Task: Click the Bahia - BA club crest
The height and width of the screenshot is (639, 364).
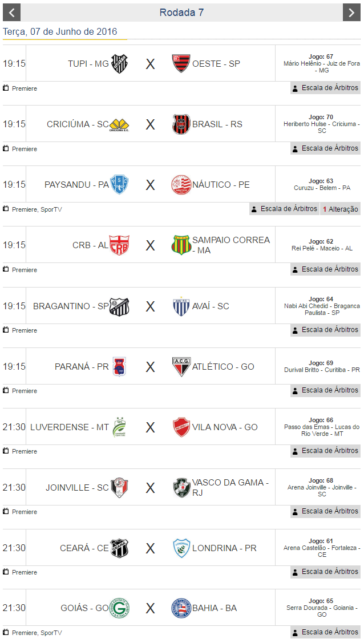Action: (x=181, y=608)
